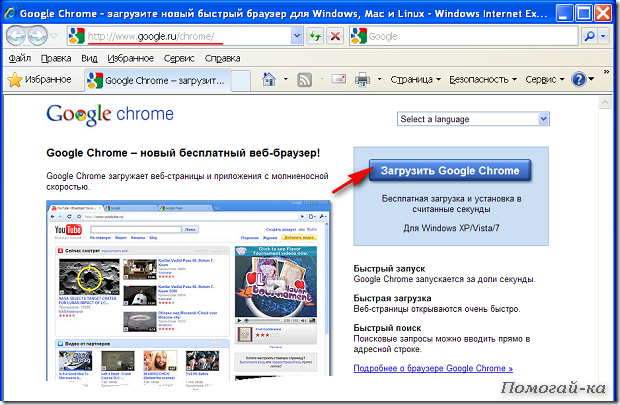Open the Select a language dropdown
The width and height of the screenshot is (620, 405).
[x=473, y=119]
